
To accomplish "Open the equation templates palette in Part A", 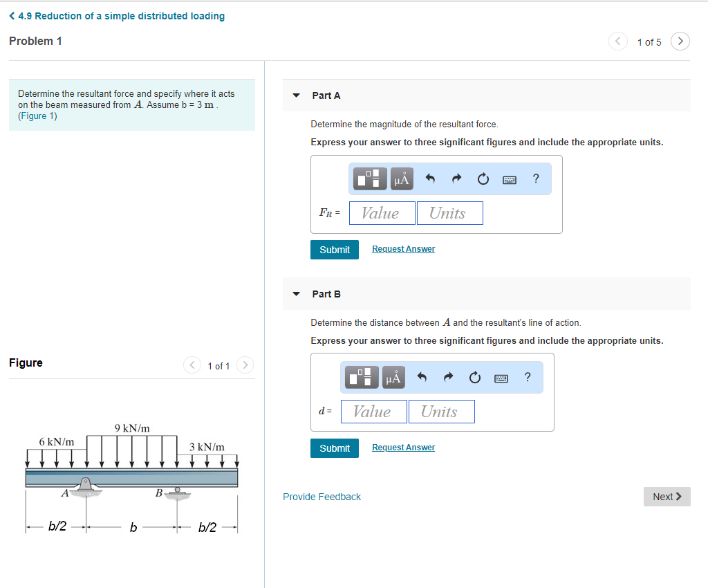I will tap(370, 178).
